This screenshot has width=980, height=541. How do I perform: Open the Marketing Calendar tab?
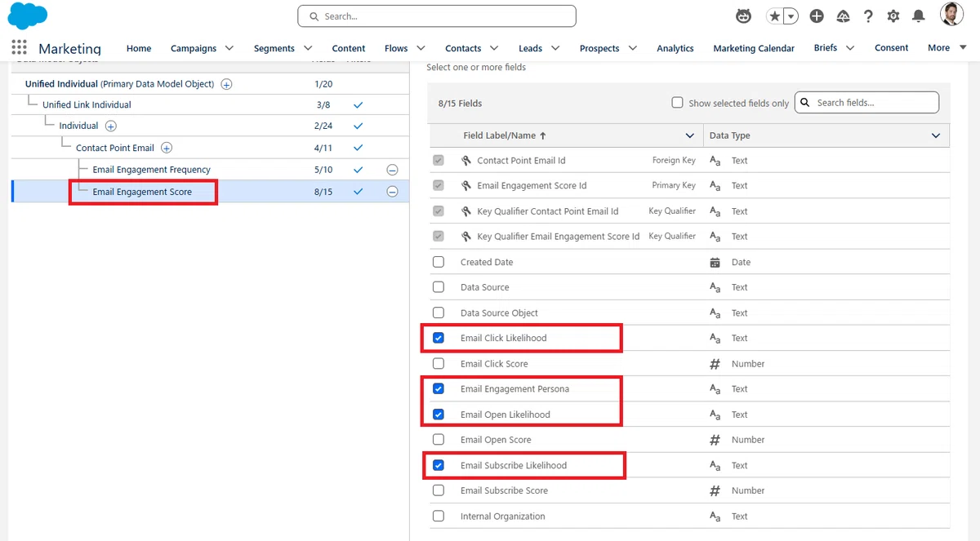(754, 48)
